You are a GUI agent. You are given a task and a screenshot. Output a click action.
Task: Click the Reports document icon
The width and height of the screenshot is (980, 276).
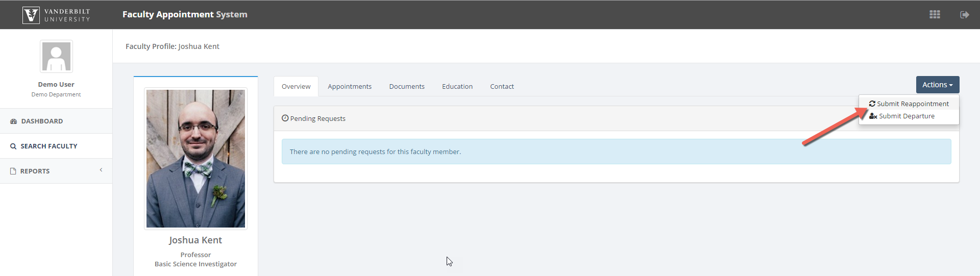[13, 171]
